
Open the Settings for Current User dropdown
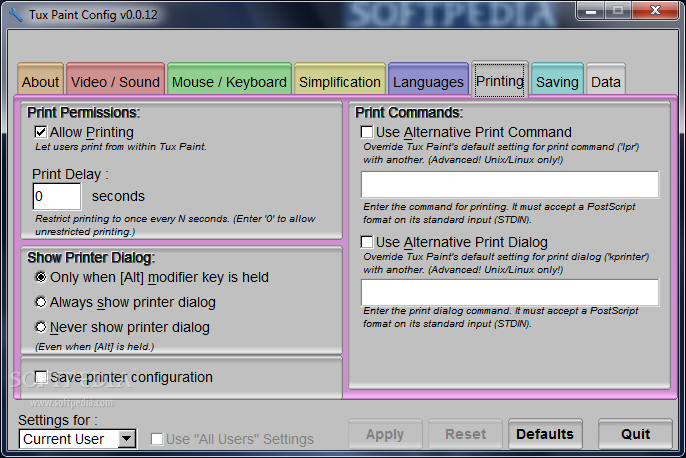(x=78, y=439)
